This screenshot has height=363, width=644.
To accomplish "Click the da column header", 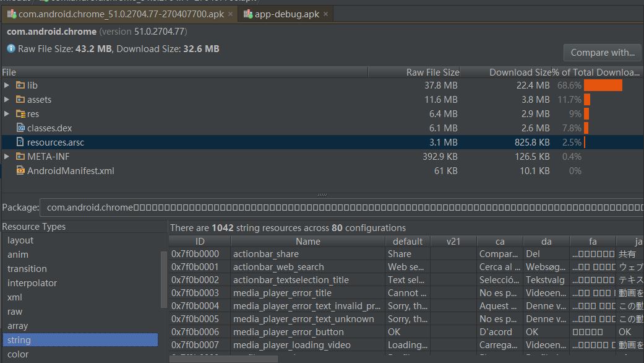I will 546,242.
